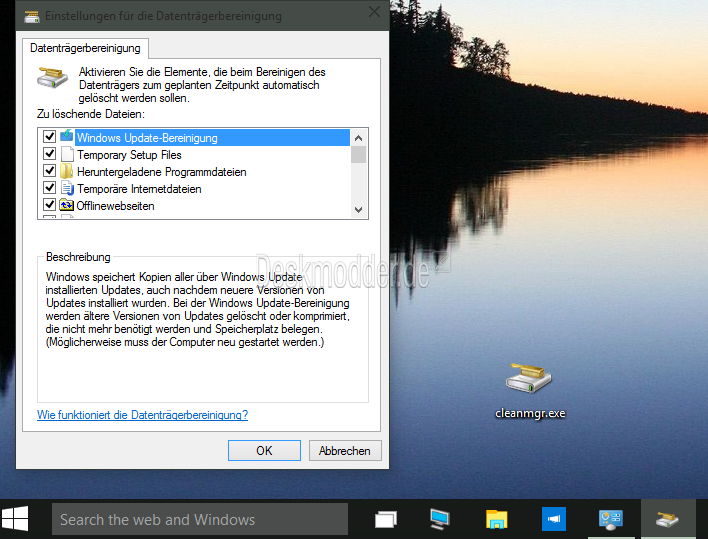
Task: Cancel with the Abbrechen button
Action: click(x=345, y=451)
